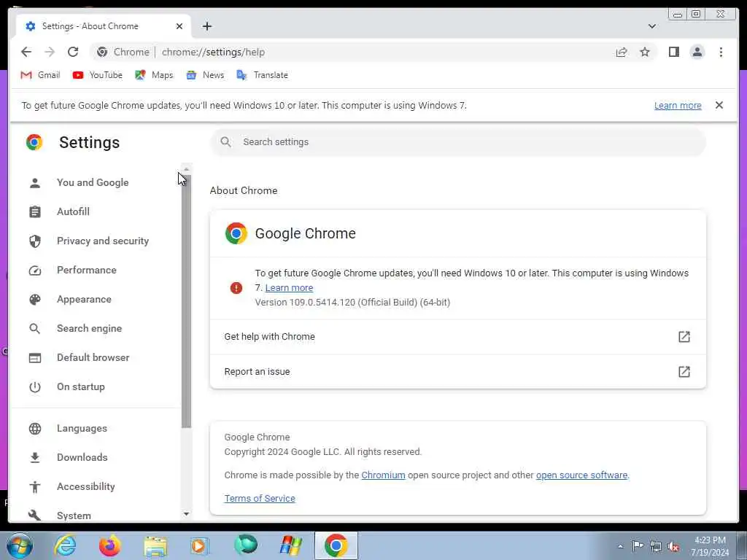Open Privacy and security settings
This screenshot has width=747, height=560.
coord(103,241)
